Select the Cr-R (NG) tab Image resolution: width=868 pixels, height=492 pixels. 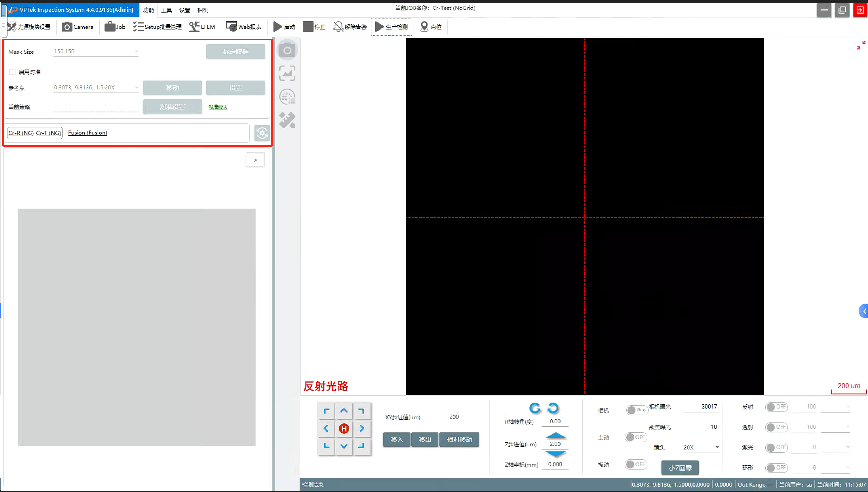pyautogui.click(x=21, y=133)
